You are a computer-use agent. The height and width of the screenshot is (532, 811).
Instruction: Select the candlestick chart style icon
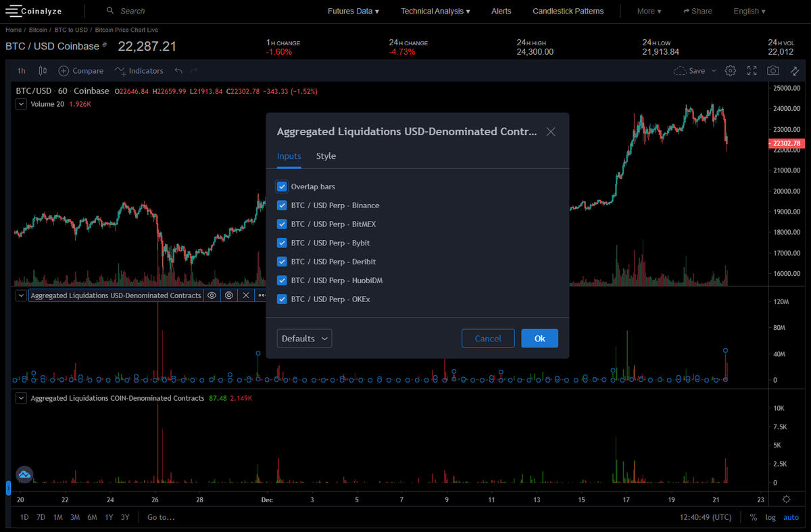(x=43, y=70)
